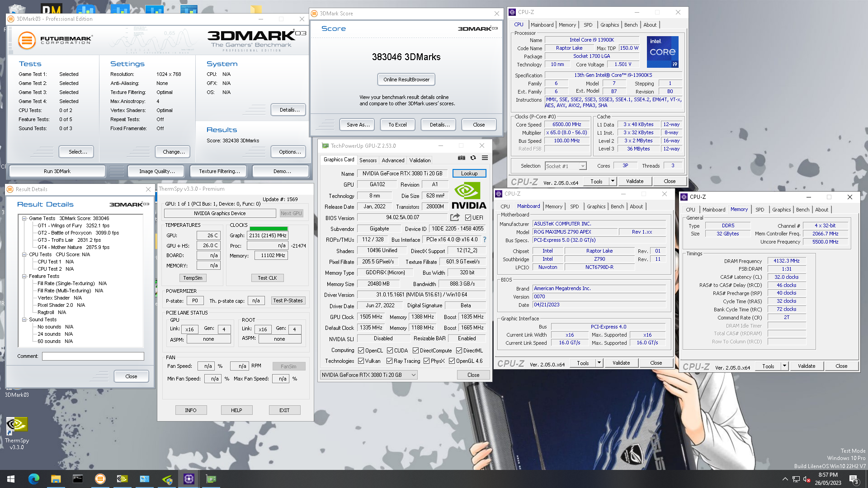The image size is (868, 488).
Task: Click the NVIDIA logo in GPU-Z
Action: point(469,195)
